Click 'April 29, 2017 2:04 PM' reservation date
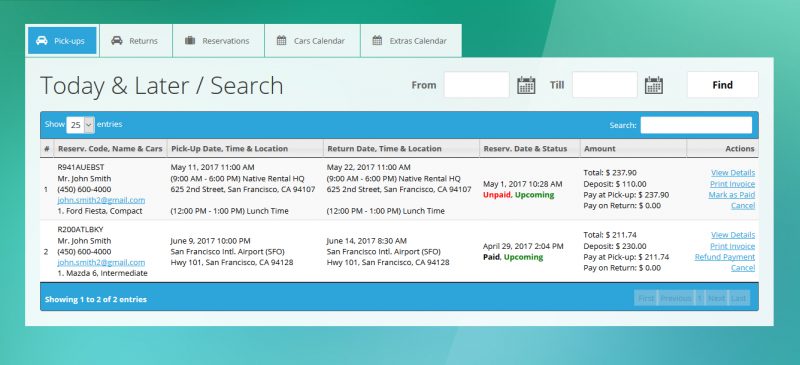This screenshot has height=365, width=800. coord(523,246)
